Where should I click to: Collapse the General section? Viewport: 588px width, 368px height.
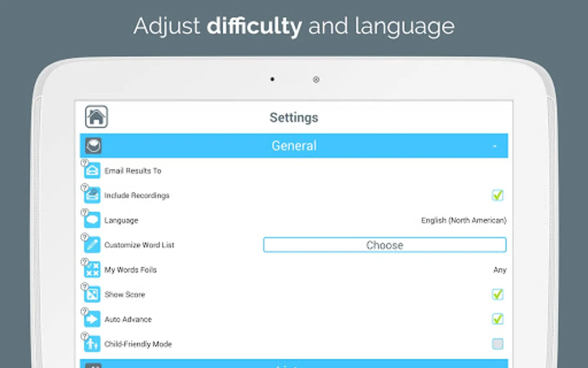(494, 146)
